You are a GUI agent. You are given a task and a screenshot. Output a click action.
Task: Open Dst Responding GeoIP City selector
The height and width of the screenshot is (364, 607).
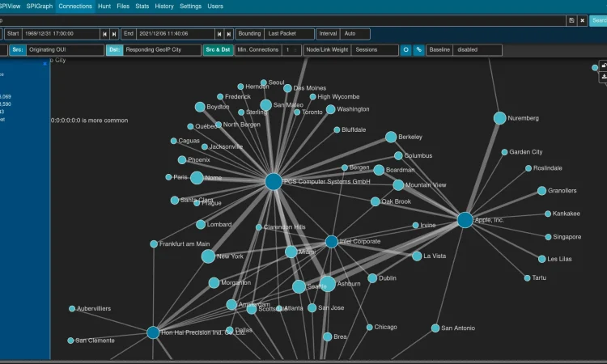(x=162, y=50)
